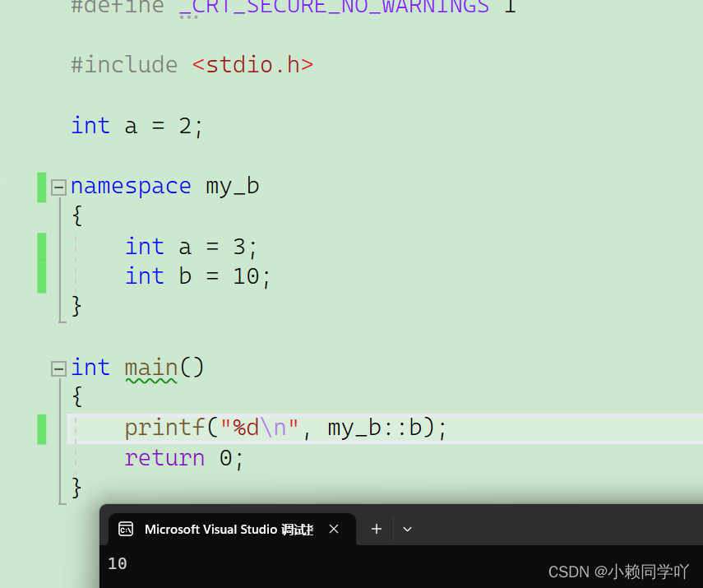Click the _CRT_SECURE_NO_WARNINGS macro

334,7
